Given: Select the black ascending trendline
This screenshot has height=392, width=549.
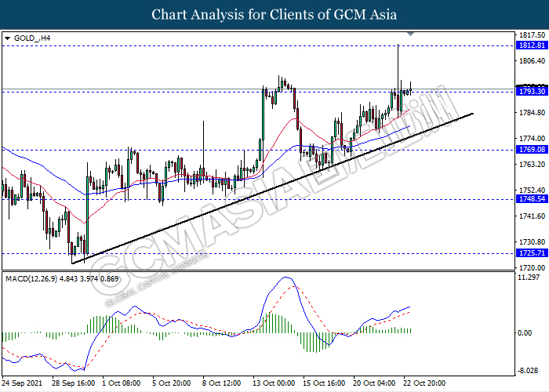Looking at the screenshot, I should tap(272, 188).
